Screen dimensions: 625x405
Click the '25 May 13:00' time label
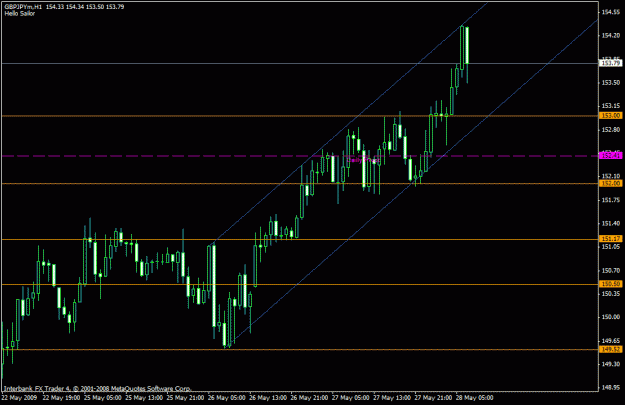pyautogui.click(x=144, y=398)
